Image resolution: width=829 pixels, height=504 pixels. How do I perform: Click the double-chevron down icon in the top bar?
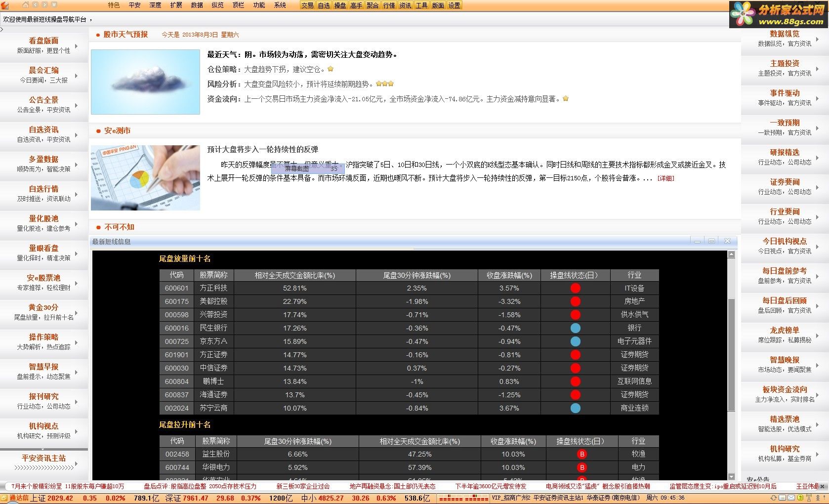tap(54, 5)
